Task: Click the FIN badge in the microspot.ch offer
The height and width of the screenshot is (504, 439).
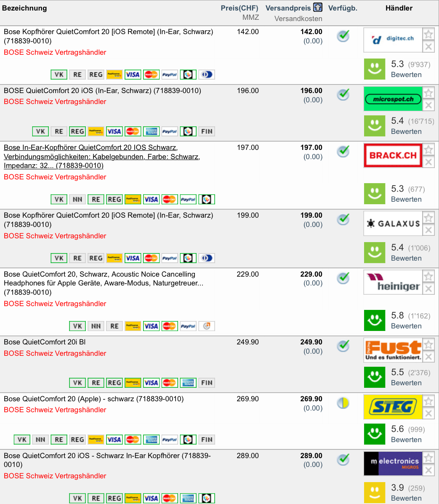Action: tap(207, 131)
